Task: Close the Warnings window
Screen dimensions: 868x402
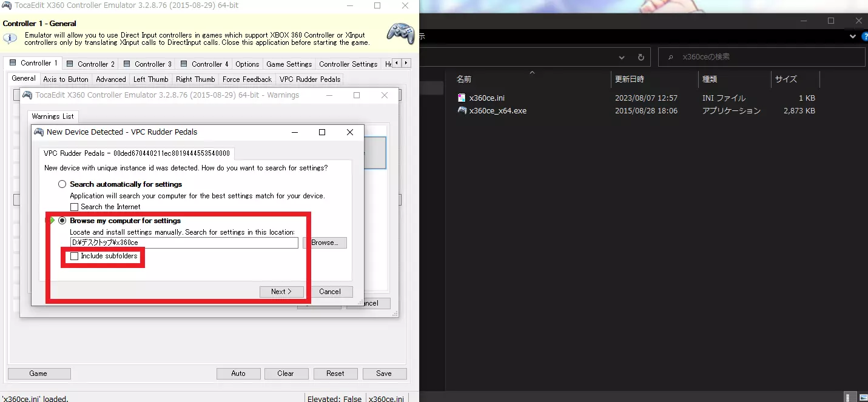Action: pyautogui.click(x=385, y=95)
